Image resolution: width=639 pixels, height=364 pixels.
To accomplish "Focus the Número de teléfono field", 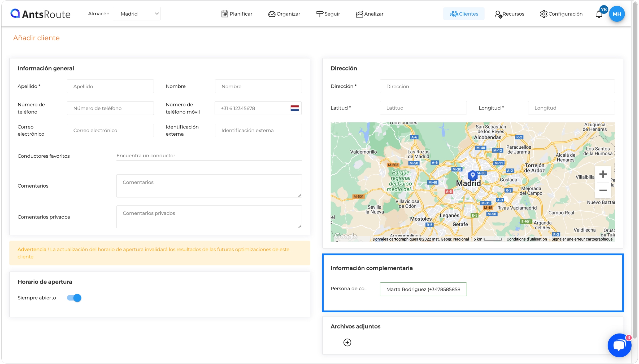I will click(110, 108).
